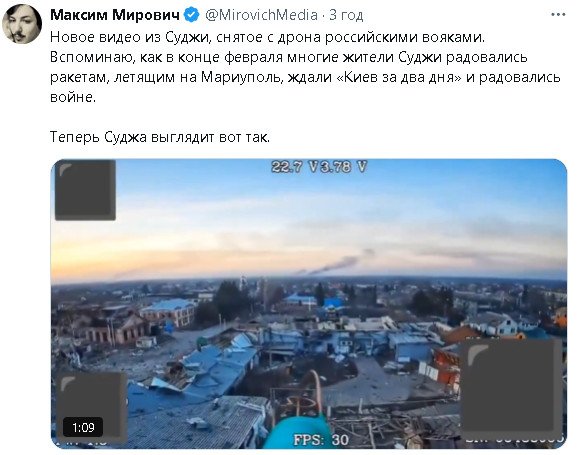Click the '3 год' timestamp link
581x455 pixels.
346,15
